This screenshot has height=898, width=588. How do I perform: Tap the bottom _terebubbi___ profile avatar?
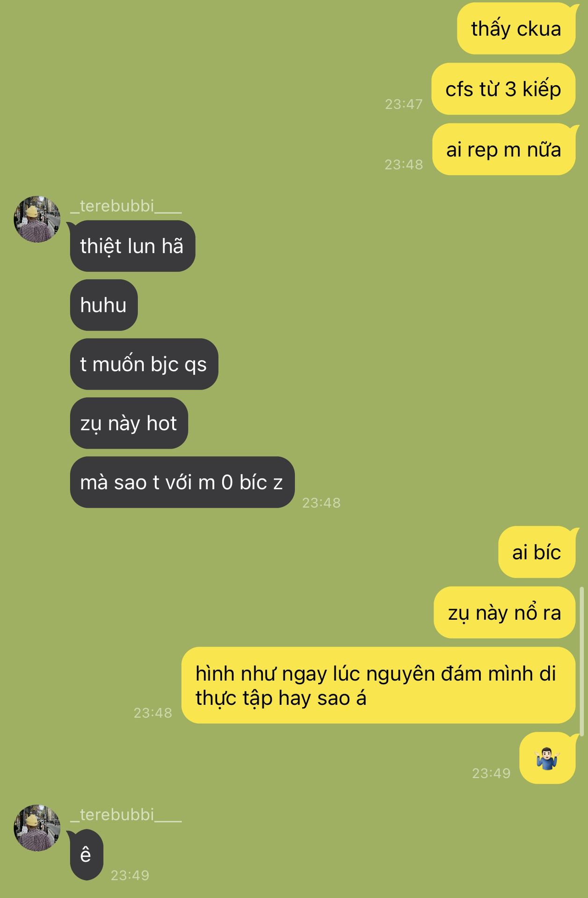click(x=37, y=827)
